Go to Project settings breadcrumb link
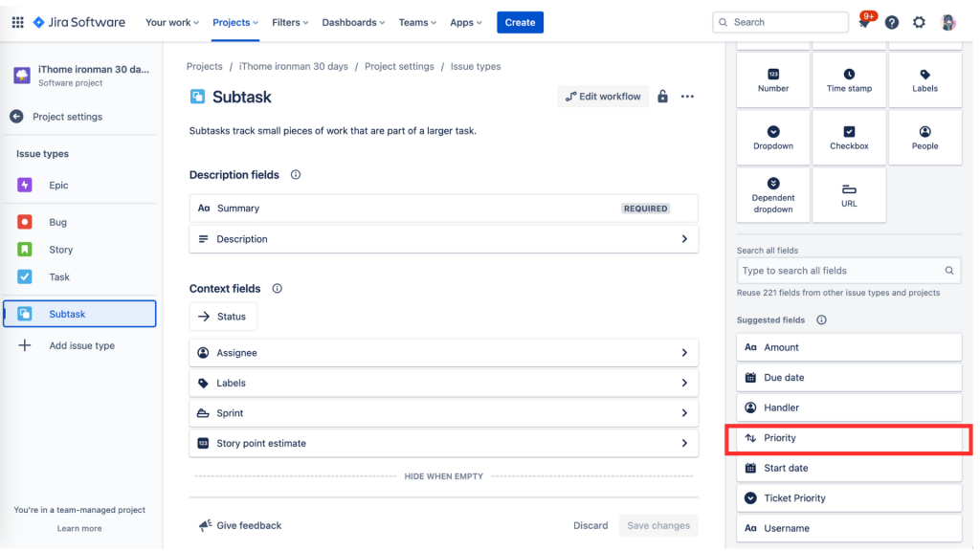The image size is (980, 551). [x=399, y=67]
